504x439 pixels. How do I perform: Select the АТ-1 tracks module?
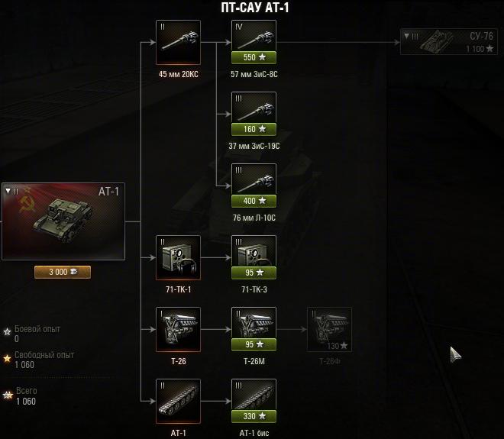click(x=178, y=401)
